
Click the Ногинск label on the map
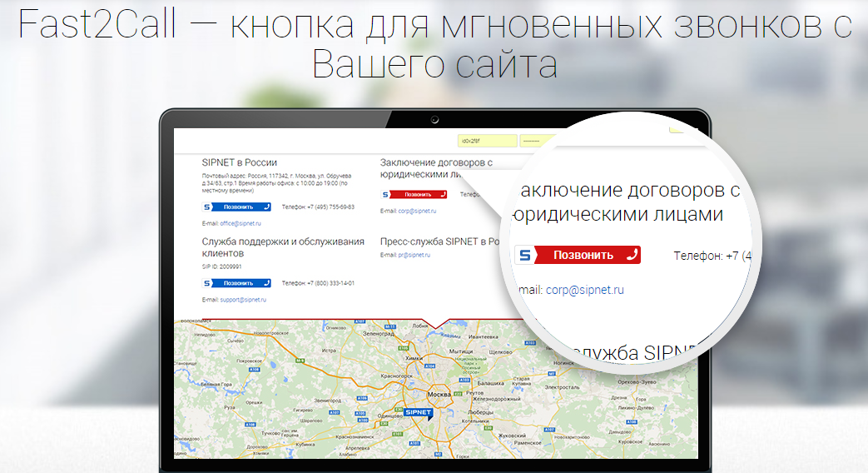(x=563, y=362)
